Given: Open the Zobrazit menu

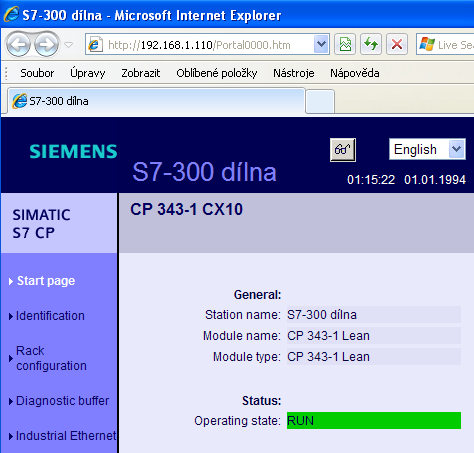Looking at the screenshot, I should tap(141, 73).
